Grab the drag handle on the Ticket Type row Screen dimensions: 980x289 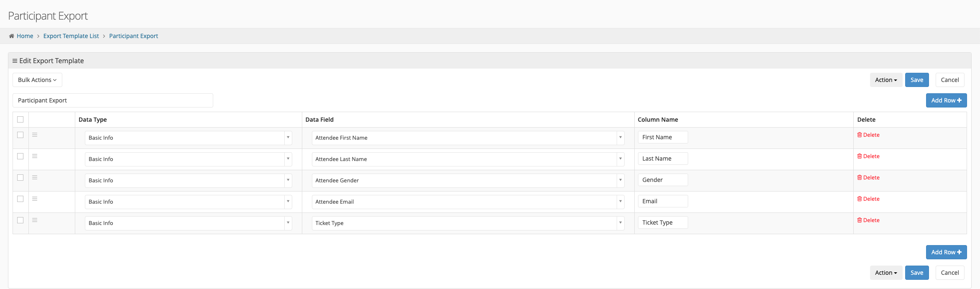click(x=35, y=220)
